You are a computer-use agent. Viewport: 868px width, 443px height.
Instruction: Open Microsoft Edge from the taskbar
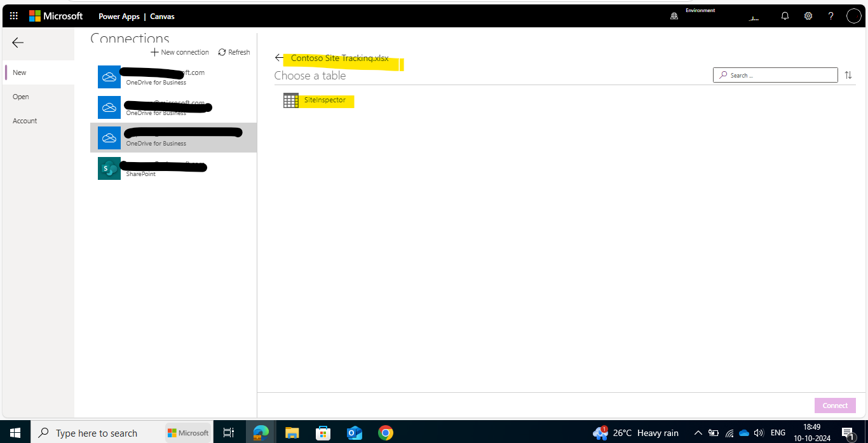261,433
